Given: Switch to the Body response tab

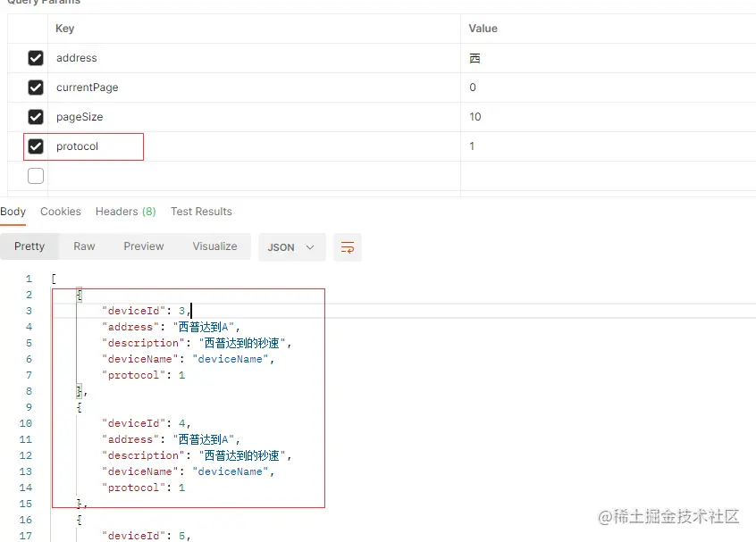Looking at the screenshot, I should [13, 212].
